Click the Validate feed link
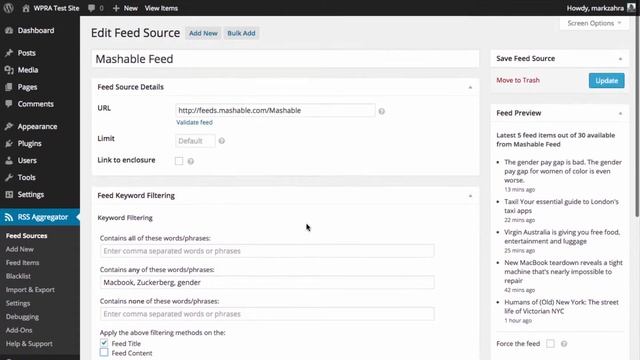 pos(194,122)
